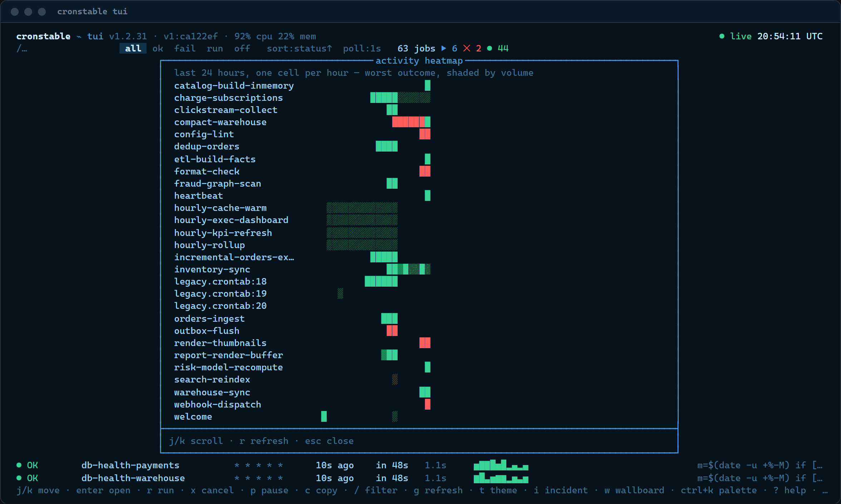The height and width of the screenshot is (504, 841).
Task: Click the '/…' filter input field
Action: pyautogui.click(x=22, y=48)
